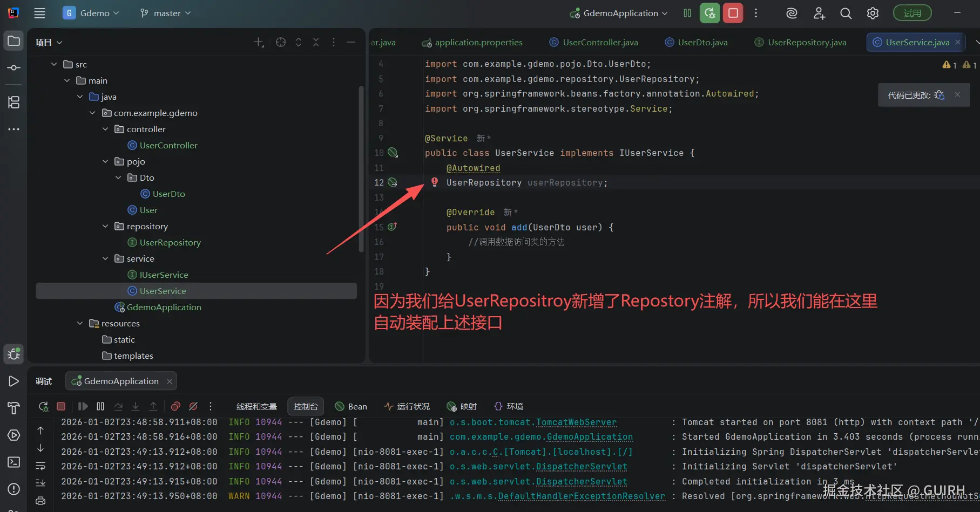Switch to the UserRepository.java tab
Screen dimensions: 980x512
point(800,43)
